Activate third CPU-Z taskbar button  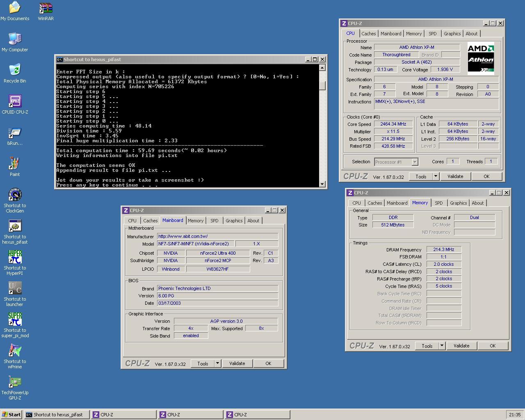point(257,415)
